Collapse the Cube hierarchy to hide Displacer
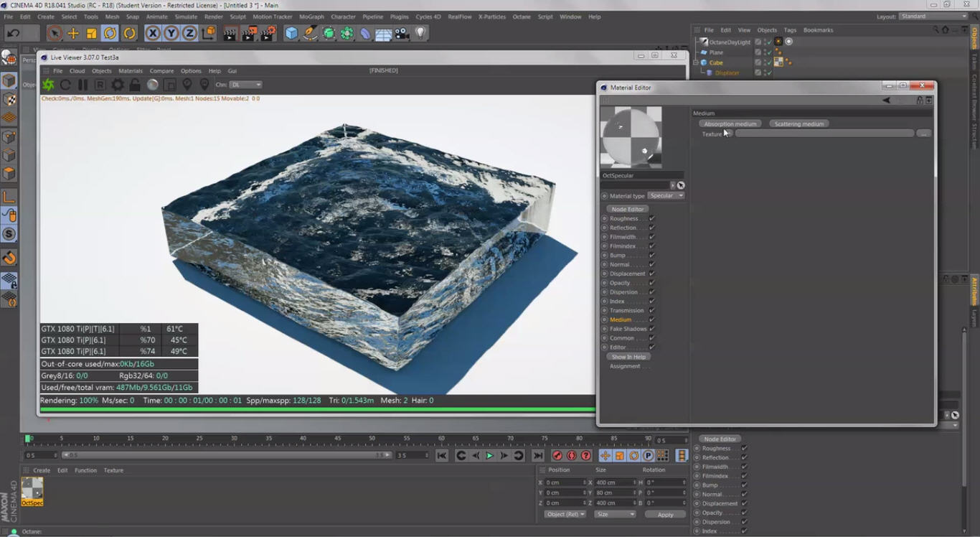Image resolution: width=980 pixels, height=537 pixels. click(x=695, y=62)
